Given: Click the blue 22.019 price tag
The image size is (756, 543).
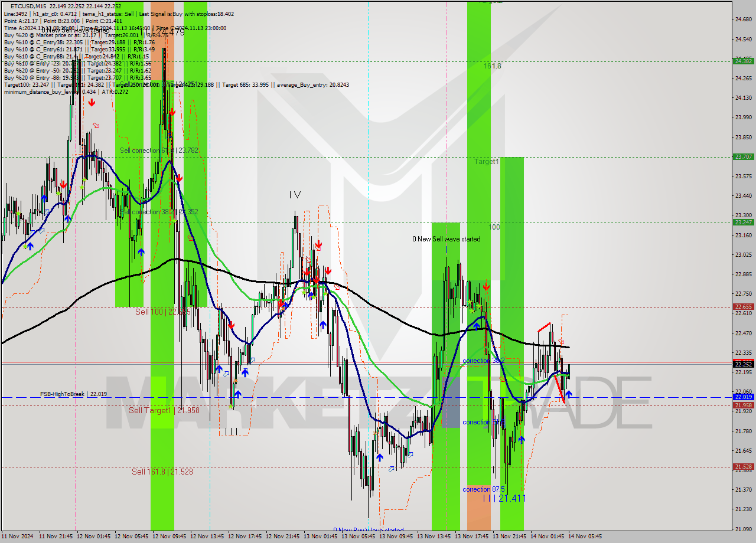Looking at the screenshot, I should pos(743,397).
